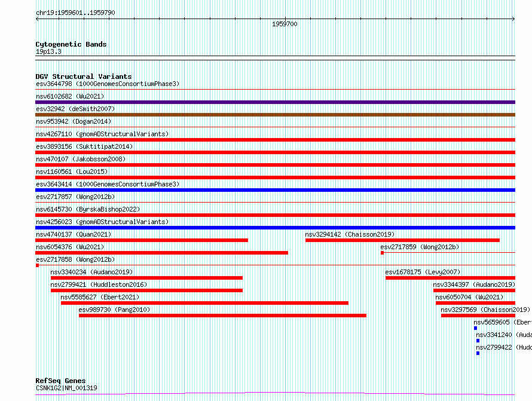Select the nsv470107 (Jakobsson2008) label

(x=81, y=159)
